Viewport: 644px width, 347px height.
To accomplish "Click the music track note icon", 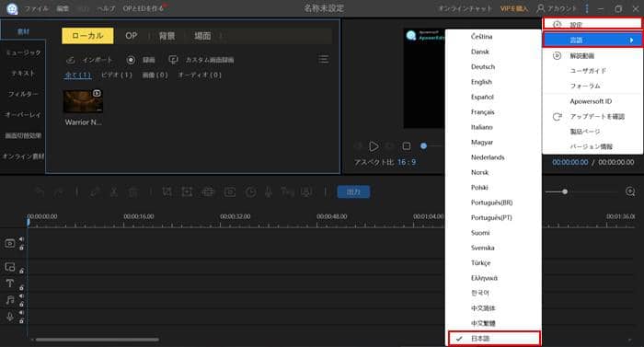I will coord(10,300).
